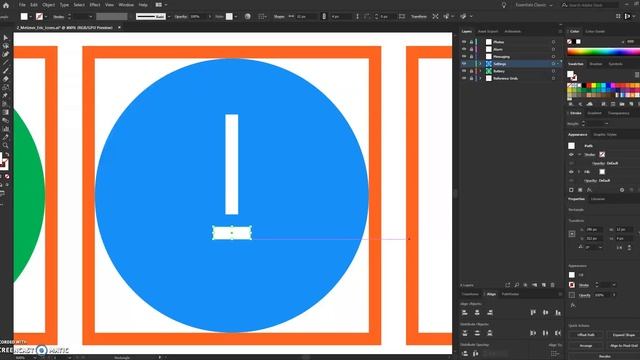Viewport: 640px width, 360px height.
Task: Open the stroke weight dropdown in control bar
Action: click(x=91, y=17)
